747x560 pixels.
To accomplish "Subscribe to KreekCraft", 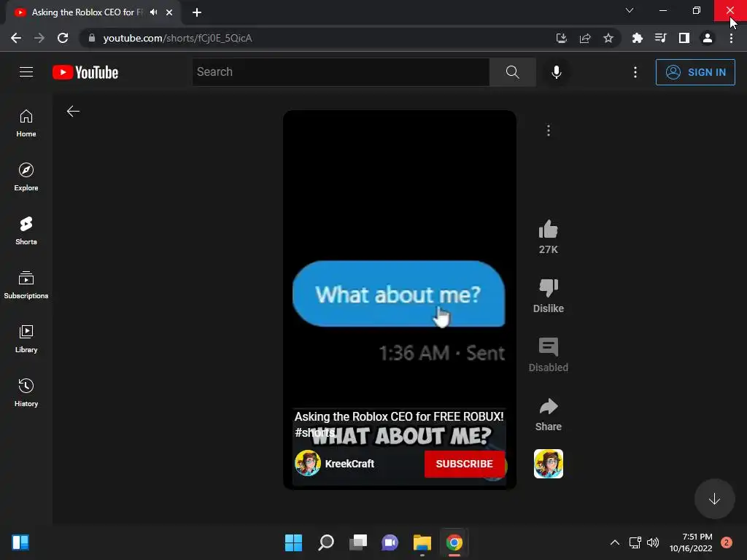I will (464, 464).
